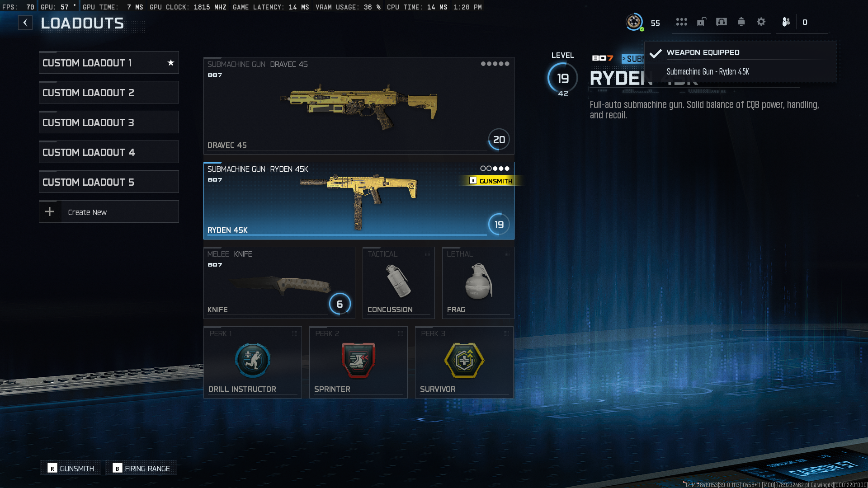Open the Sprinter perk 2 slot

(x=359, y=362)
